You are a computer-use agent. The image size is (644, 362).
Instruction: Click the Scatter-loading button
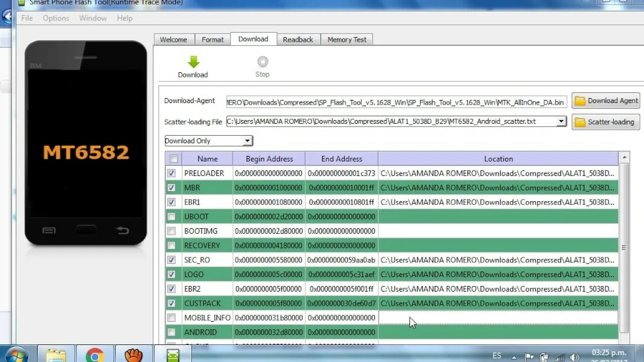pyautogui.click(x=606, y=122)
